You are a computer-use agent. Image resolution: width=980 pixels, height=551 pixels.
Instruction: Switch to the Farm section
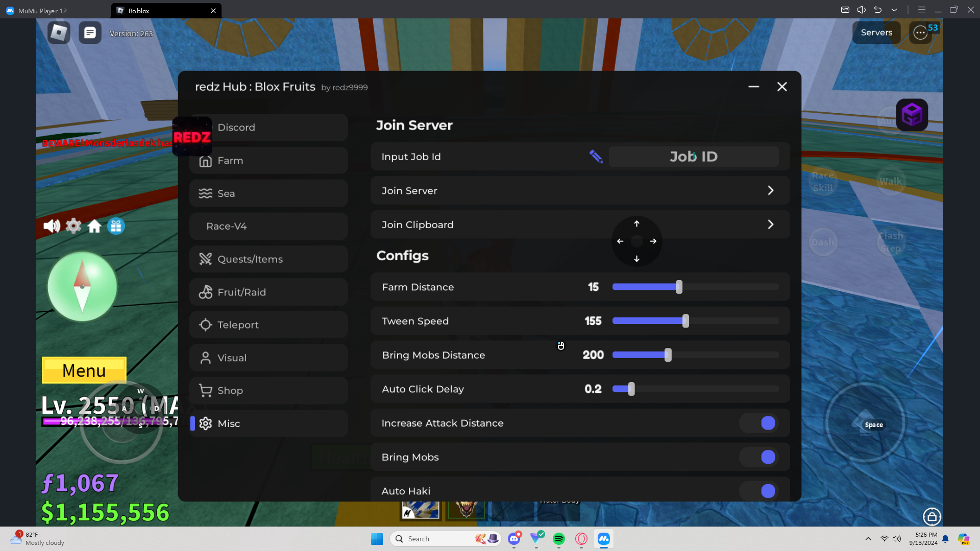coord(269,161)
